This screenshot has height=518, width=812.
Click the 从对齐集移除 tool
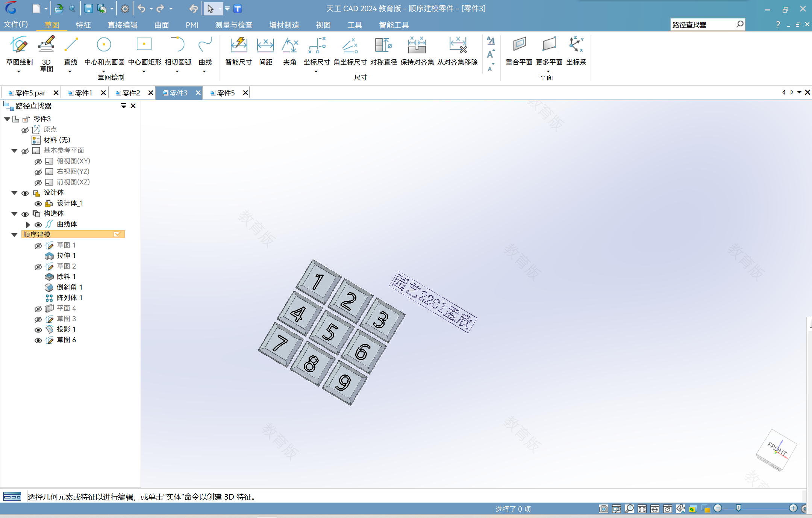tap(458, 51)
